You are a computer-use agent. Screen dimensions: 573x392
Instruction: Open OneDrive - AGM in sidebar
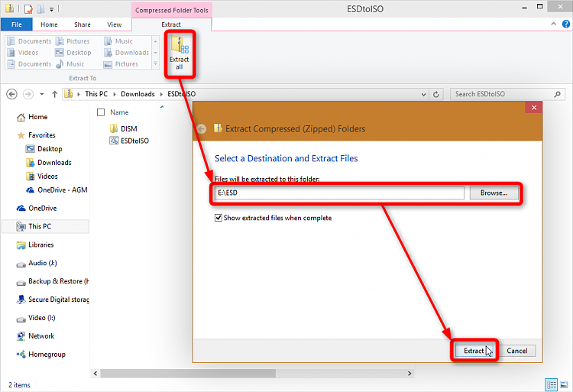coord(57,190)
